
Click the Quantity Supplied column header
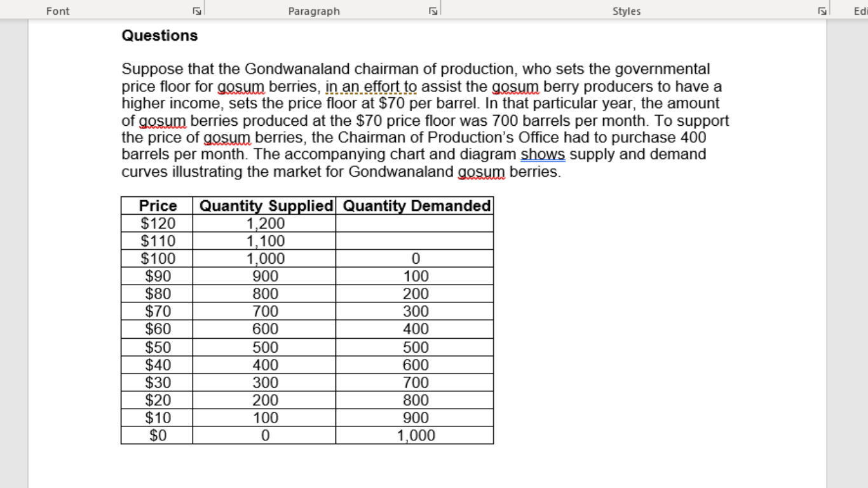[x=266, y=206]
